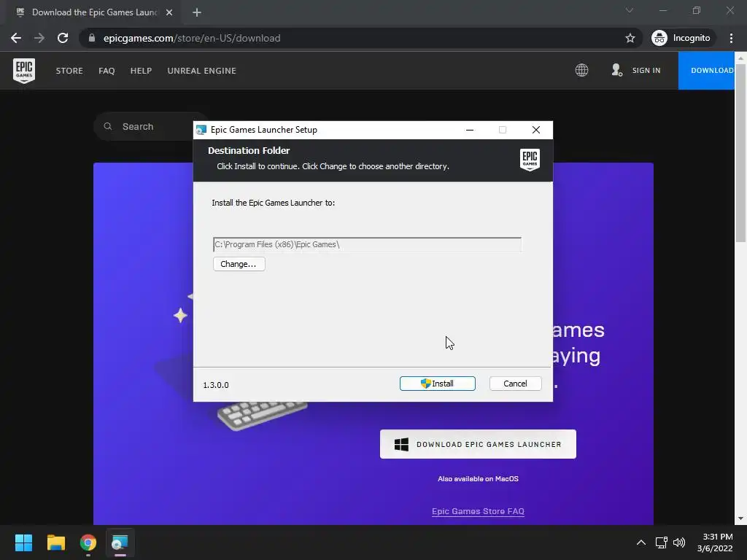
Task: Click the version text 1.3.0.0
Action: 216,385
